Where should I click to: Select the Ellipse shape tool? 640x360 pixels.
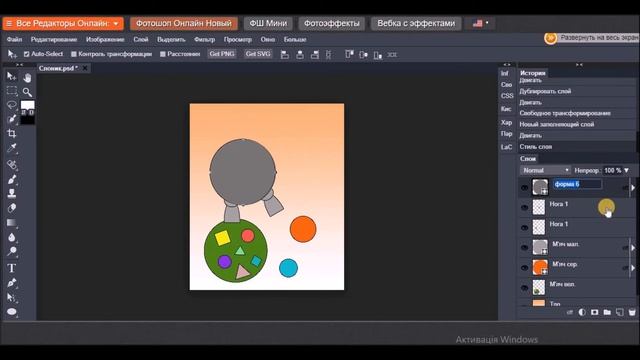(x=11, y=312)
